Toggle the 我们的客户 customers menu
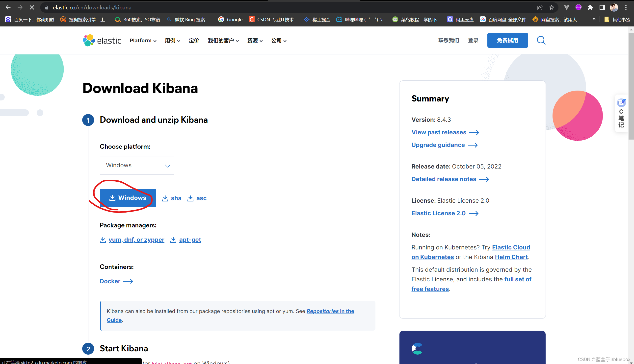Image resolution: width=634 pixels, height=364 pixels. pos(222,40)
